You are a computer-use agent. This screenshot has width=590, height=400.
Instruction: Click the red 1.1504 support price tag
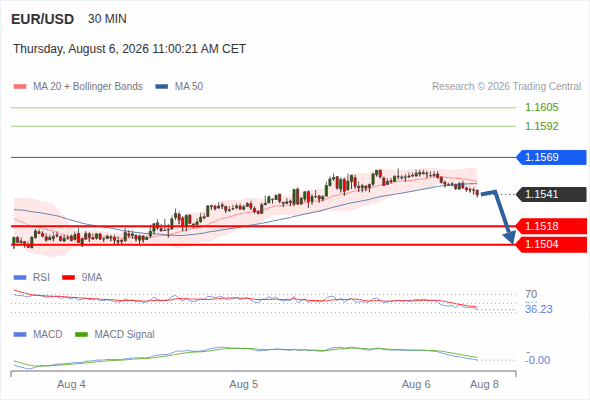click(x=552, y=245)
